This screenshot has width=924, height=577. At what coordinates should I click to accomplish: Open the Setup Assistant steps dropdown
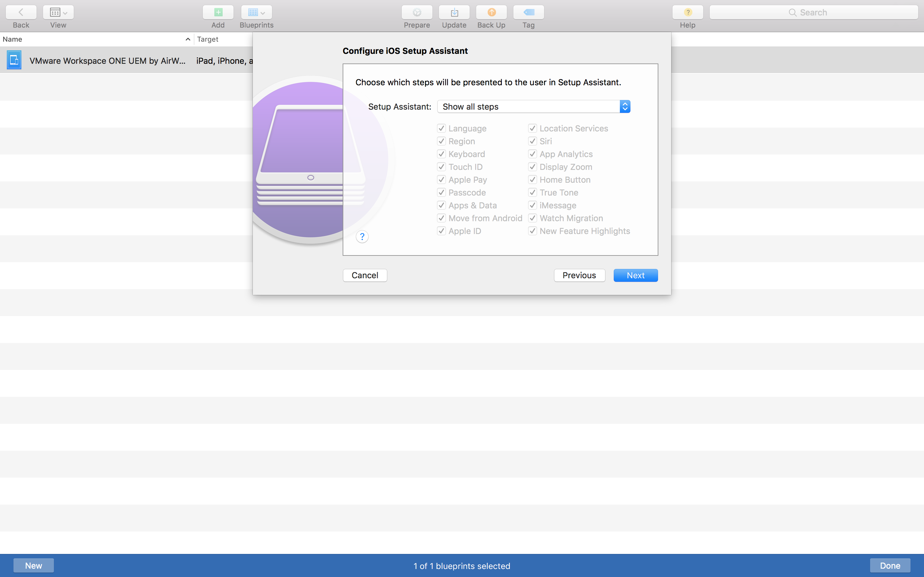click(x=533, y=106)
